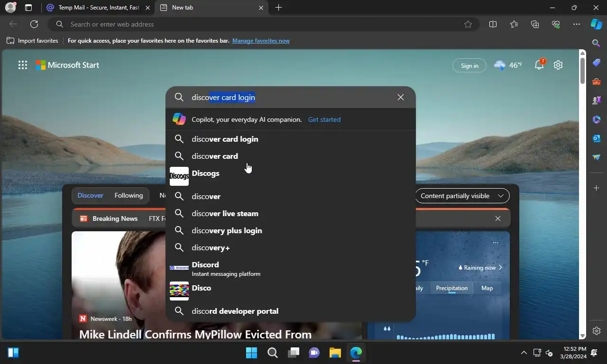Image resolution: width=607 pixels, height=364 pixels.
Task: Choose Discord instant messaging suggestion
Action: point(291,268)
